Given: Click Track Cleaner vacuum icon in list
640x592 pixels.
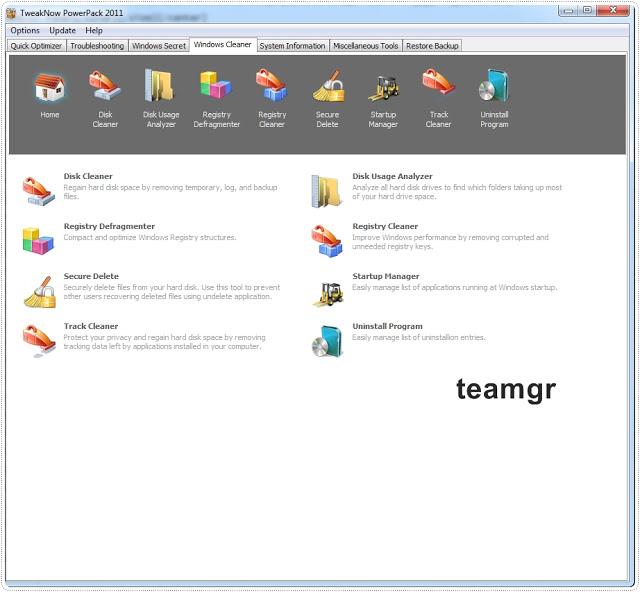Looking at the screenshot, I should pyautogui.click(x=39, y=341).
